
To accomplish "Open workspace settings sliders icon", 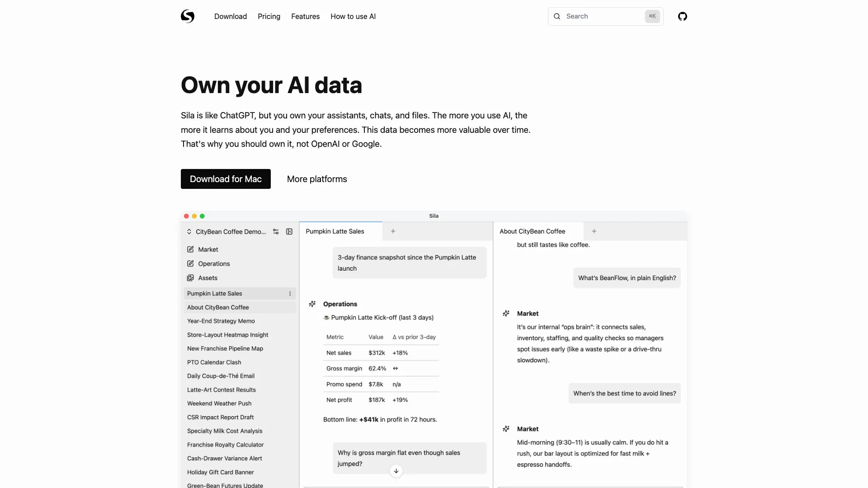I will [x=276, y=232].
